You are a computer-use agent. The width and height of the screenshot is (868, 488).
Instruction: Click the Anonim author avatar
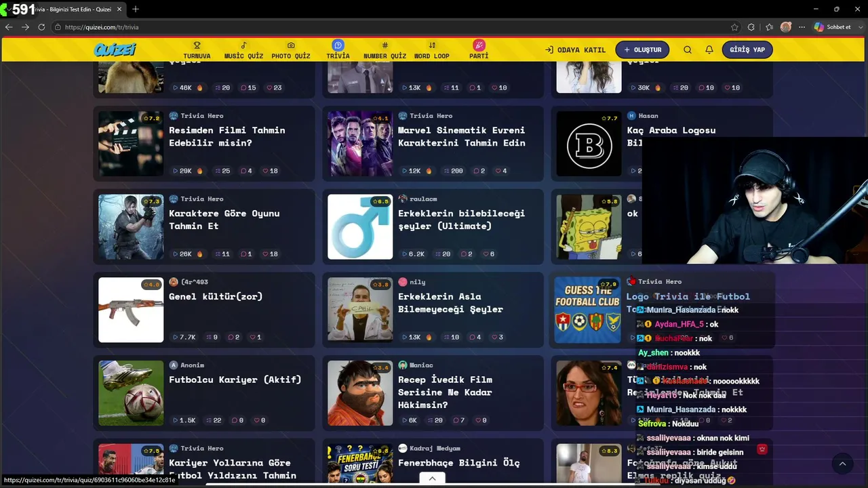pos(174,365)
